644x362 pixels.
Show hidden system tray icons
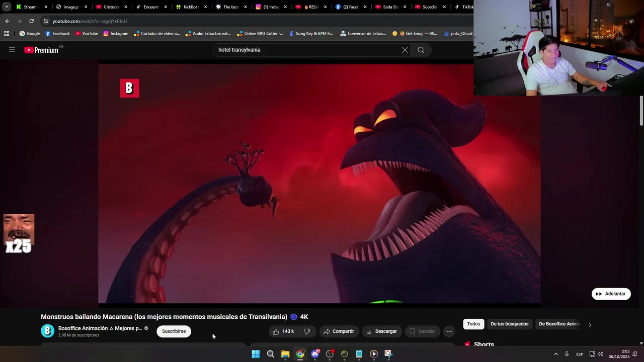(556, 354)
